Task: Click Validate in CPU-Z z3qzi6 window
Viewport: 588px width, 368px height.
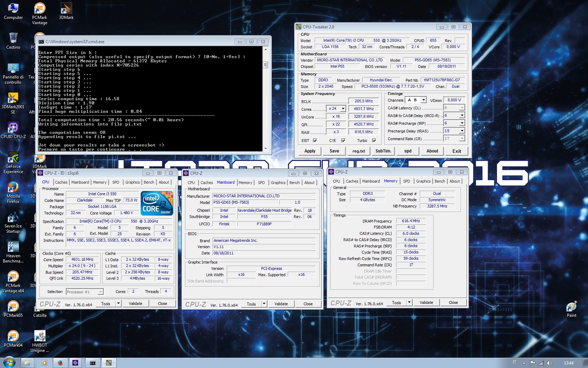Action: [x=135, y=304]
